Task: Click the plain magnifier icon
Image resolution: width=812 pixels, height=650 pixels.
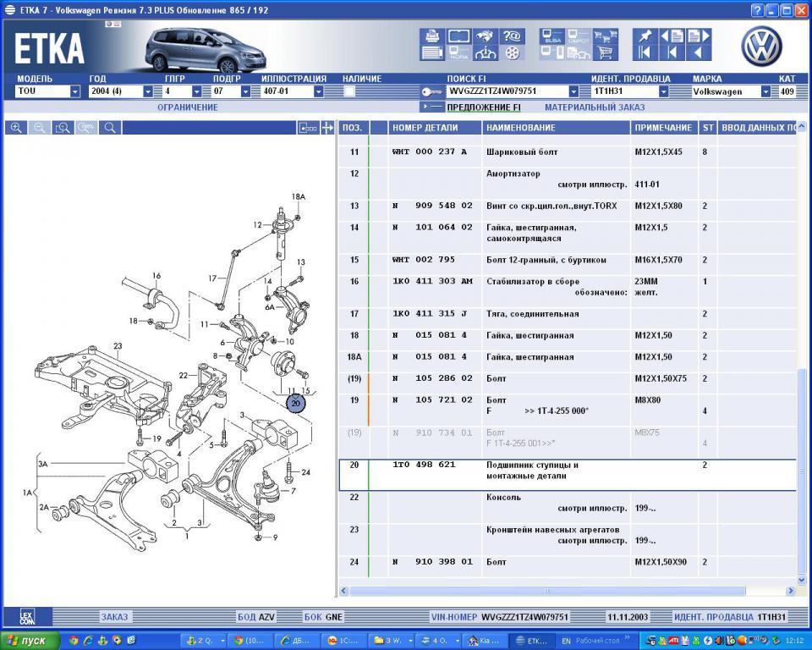Action: pyautogui.click(x=110, y=128)
